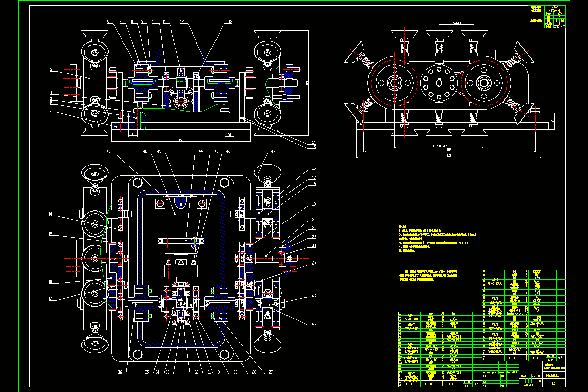Click part callout number 5
Image resolution: width=588 pixels, height=392 pixels.
pyautogui.click(x=50, y=70)
